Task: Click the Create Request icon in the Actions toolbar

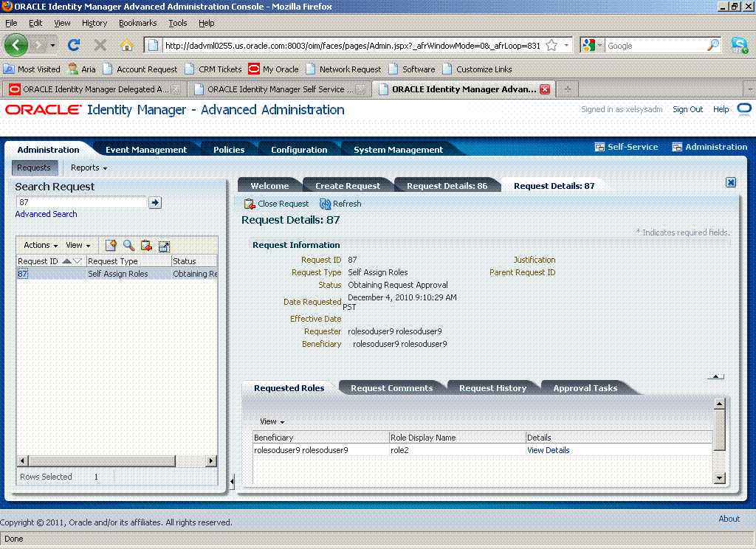Action: pyautogui.click(x=111, y=244)
